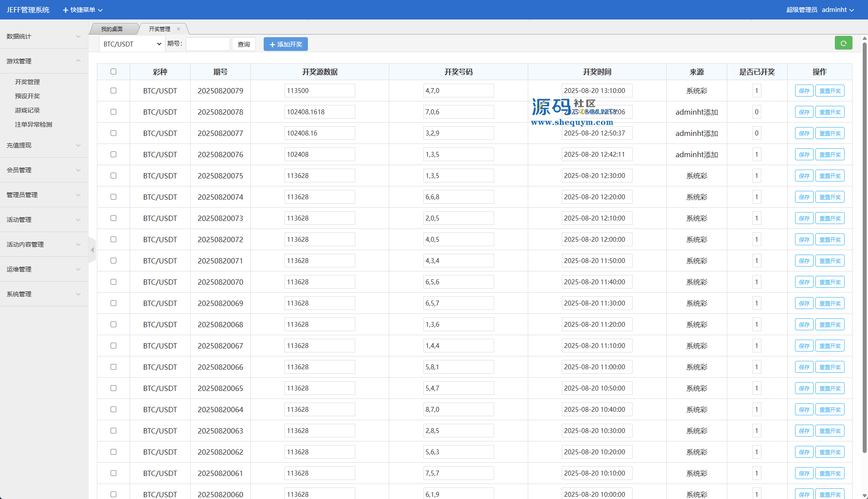Click the scrollbar up arrow at top right
The width and height of the screenshot is (868, 499).
point(864,39)
